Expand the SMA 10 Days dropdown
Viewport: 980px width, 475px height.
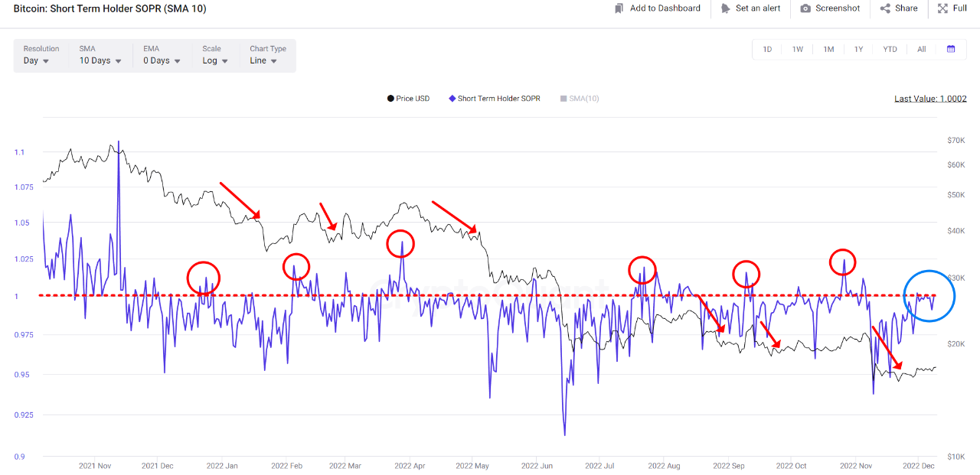coord(100,60)
